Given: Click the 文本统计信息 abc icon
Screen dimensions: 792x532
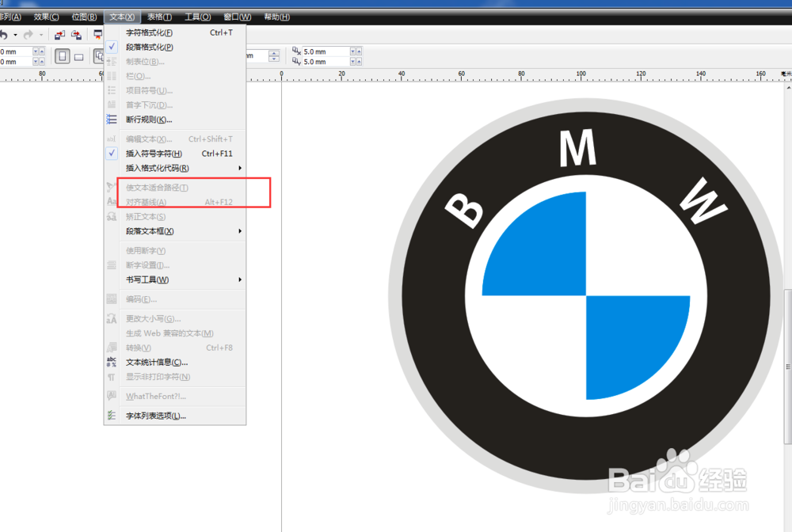Looking at the screenshot, I should [112, 362].
